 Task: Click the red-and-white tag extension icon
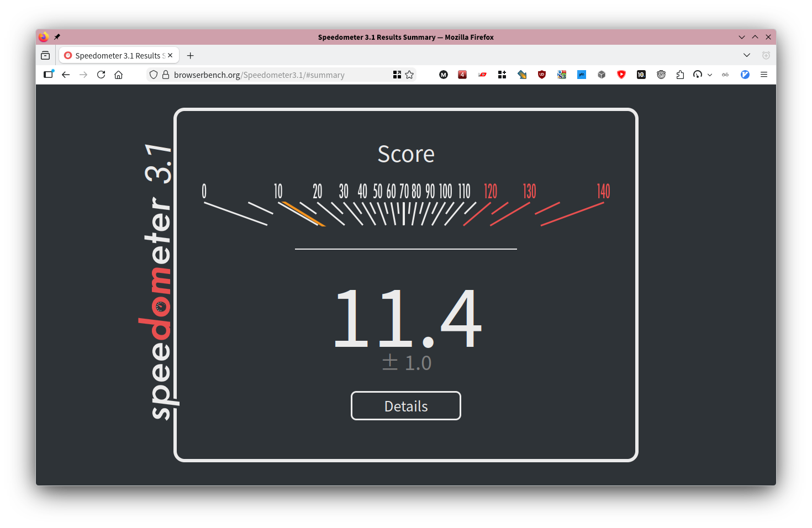coord(482,75)
